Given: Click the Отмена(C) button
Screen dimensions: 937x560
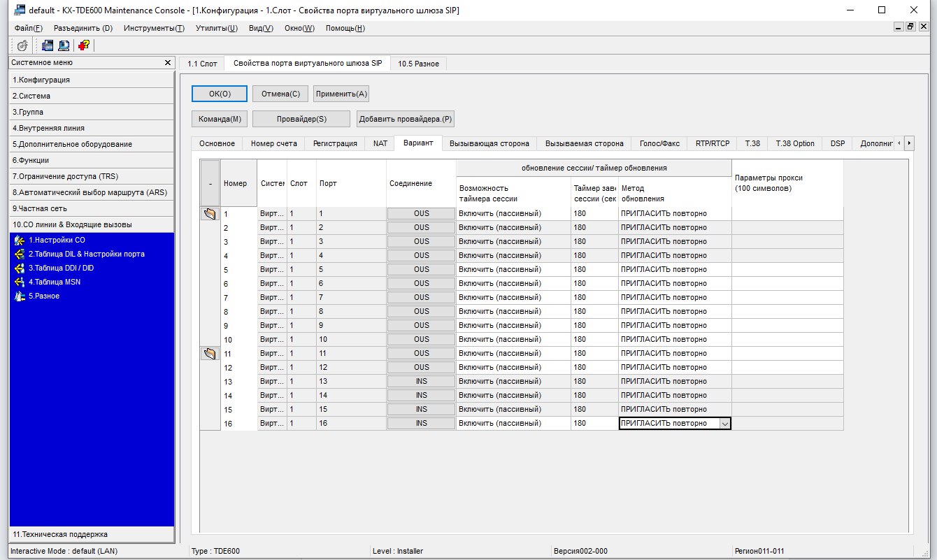Looking at the screenshot, I should [280, 94].
